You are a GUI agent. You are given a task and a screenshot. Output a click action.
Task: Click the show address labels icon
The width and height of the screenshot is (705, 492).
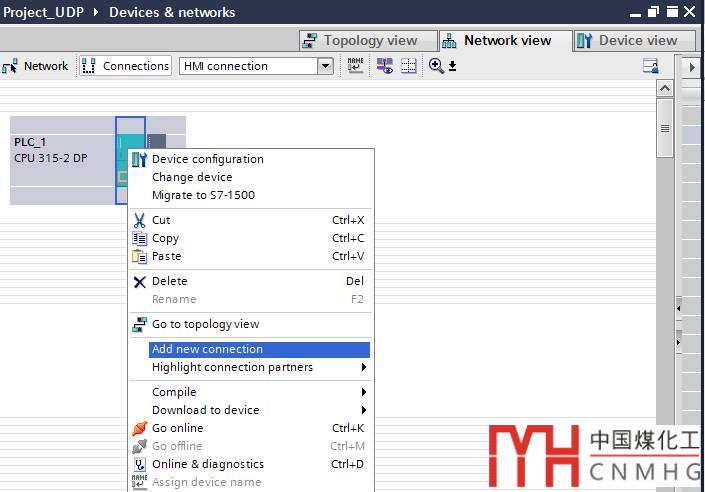tap(356, 66)
